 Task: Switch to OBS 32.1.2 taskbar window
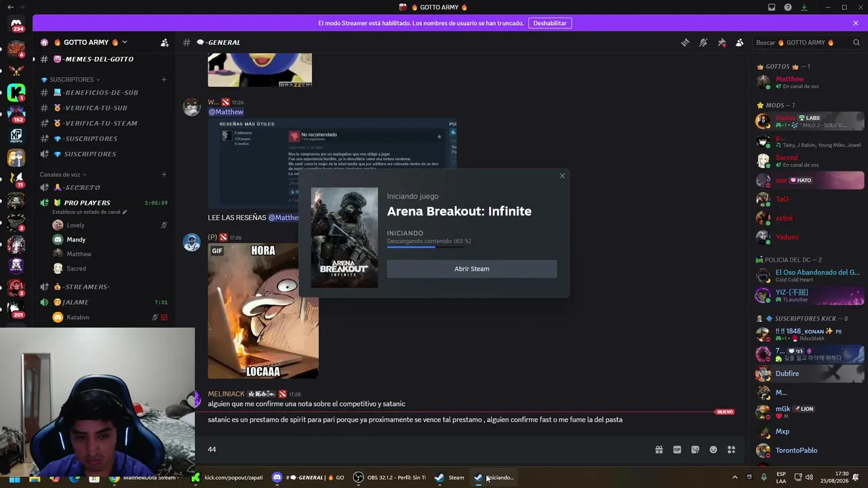point(390,478)
